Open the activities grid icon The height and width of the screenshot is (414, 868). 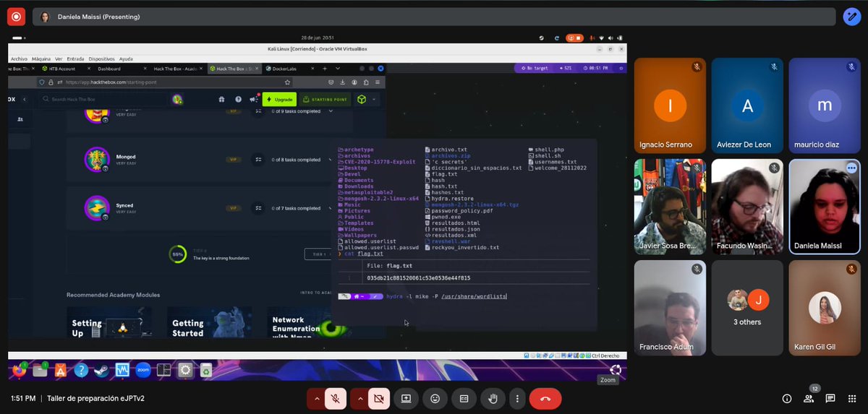pos(852,398)
